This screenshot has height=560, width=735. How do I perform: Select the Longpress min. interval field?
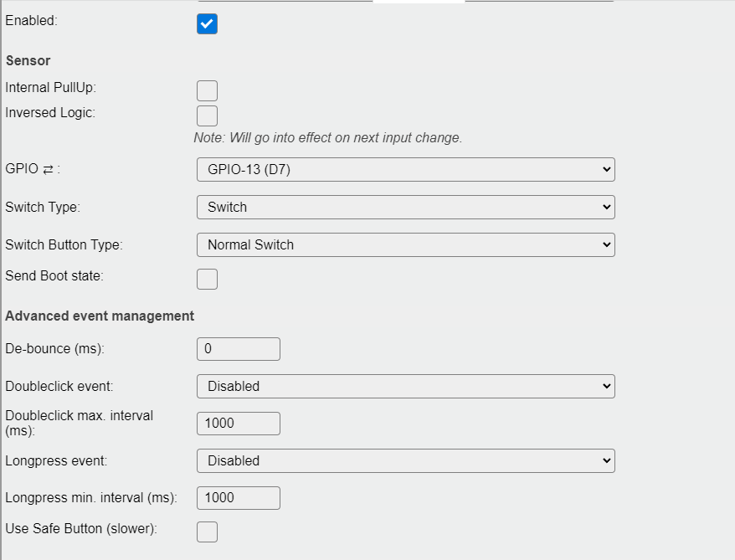(238, 498)
